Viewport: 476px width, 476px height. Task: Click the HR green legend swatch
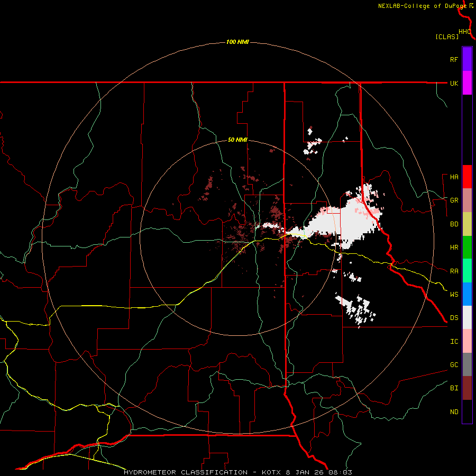[x=467, y=248]
